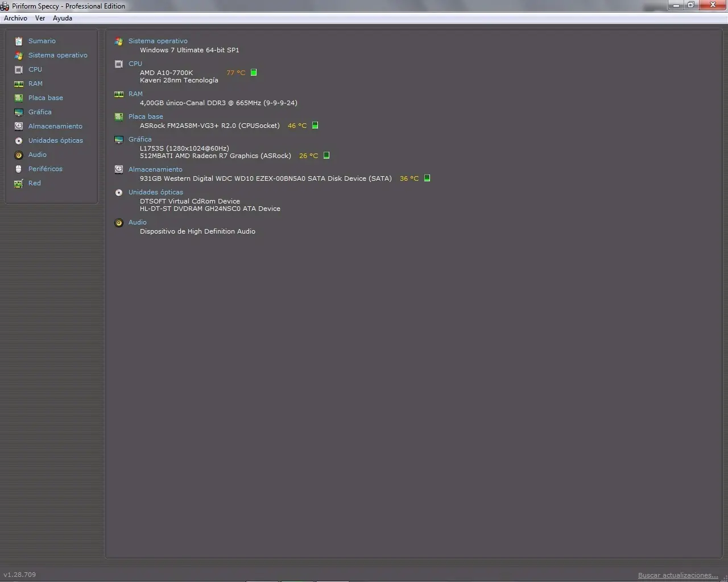728x582 pixels.
Task: Click the Windows flag icon beside sidebar Sistema operativo
Action: tap(19, 55)
